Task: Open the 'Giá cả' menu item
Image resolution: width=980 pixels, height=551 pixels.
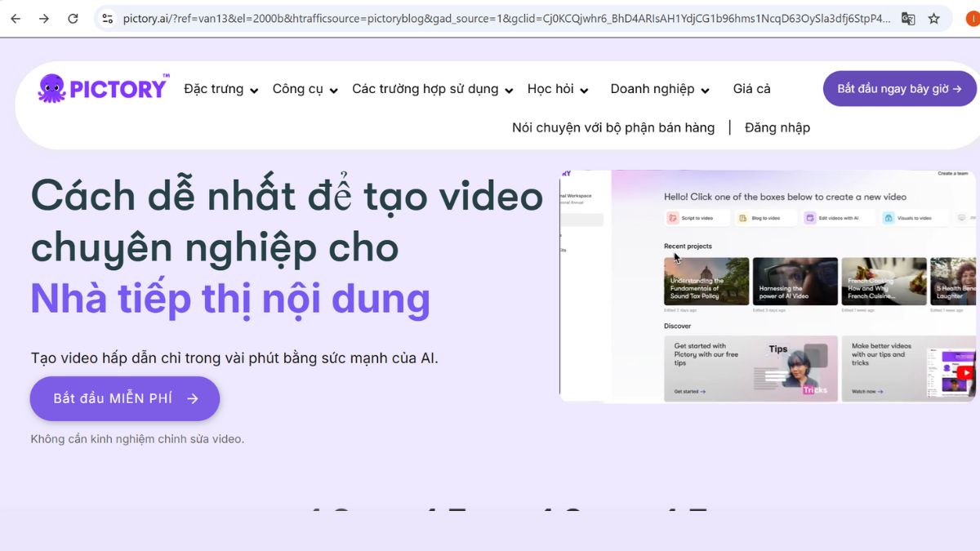Action: pos(751,89)
